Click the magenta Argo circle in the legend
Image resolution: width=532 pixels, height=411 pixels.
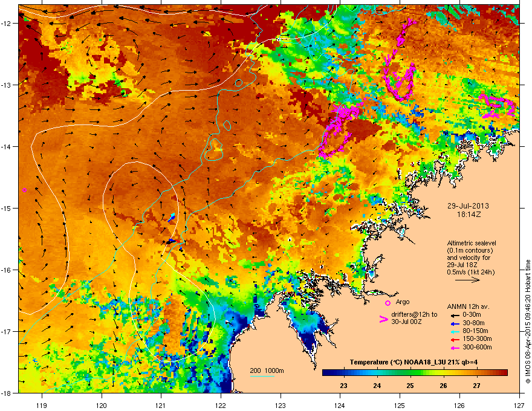(388, 303)
